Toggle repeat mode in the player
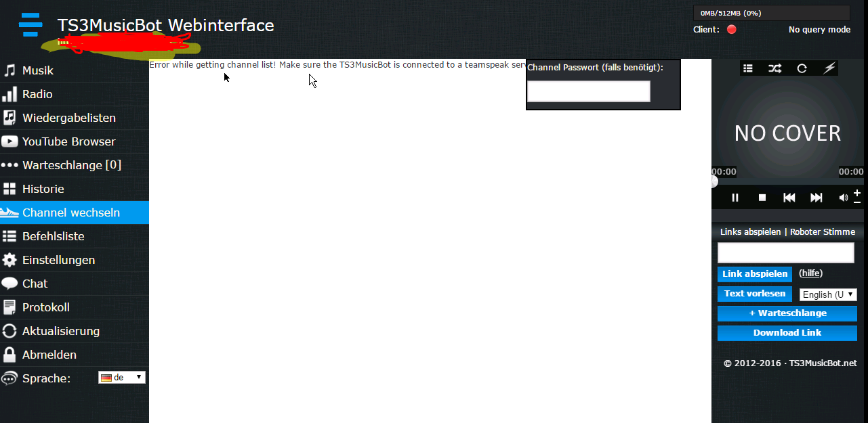This screenshot has height=423, width=868. (802, 68)
